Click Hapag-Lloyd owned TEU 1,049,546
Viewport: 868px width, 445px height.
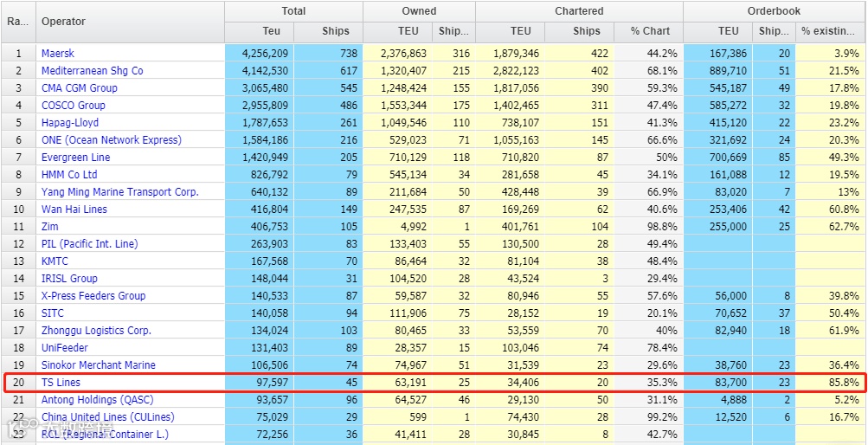tap(398, 123)
